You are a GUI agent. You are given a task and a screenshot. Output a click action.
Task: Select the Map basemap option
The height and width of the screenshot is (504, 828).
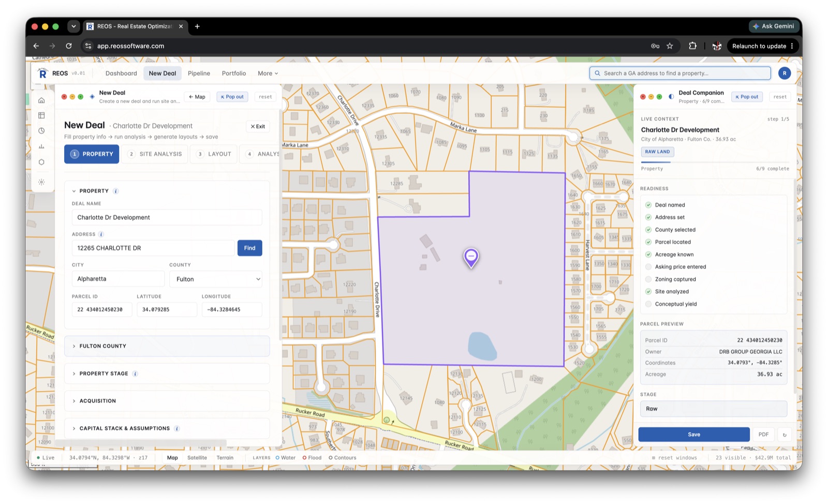[172, 458]
